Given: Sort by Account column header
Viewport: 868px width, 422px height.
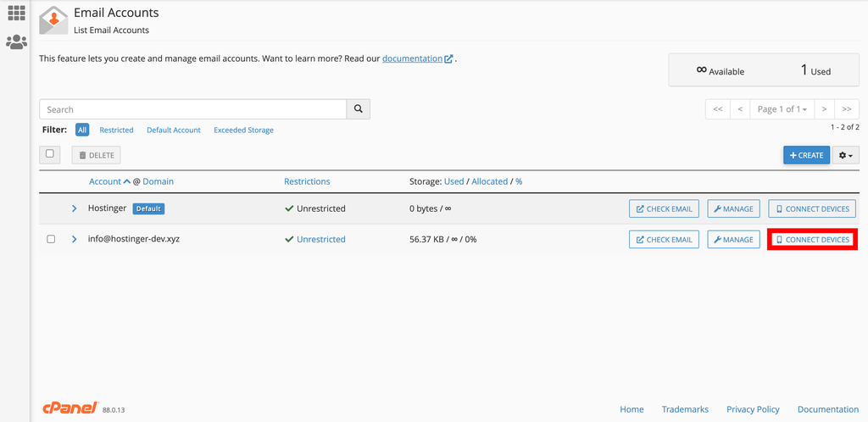Looking at the screenshot, I should pyautogui.click(x=105, y=181).
